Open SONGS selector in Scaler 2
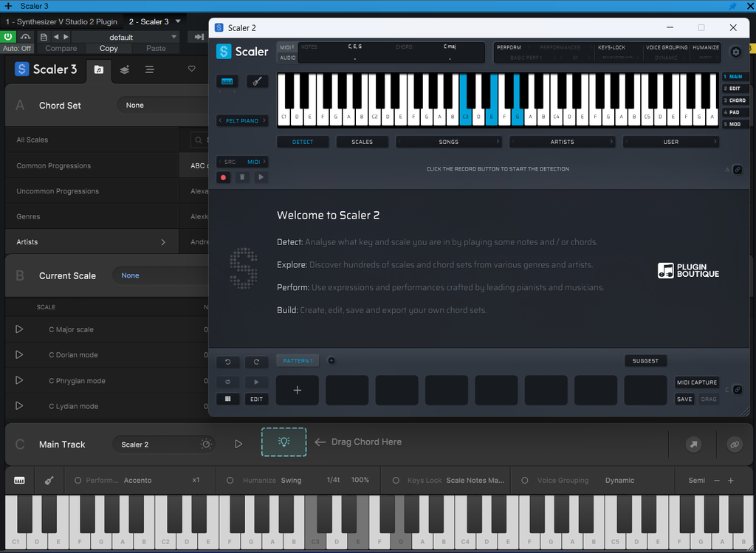Screen dimensions: 756x553 tap(448, 142)
